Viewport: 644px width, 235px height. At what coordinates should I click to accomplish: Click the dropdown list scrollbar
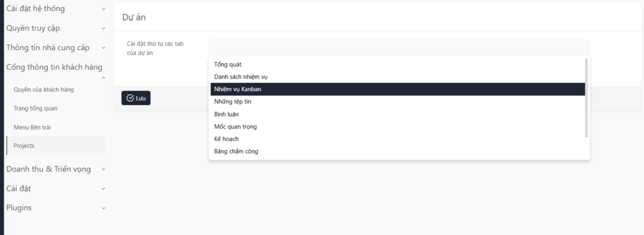[587, 97]
